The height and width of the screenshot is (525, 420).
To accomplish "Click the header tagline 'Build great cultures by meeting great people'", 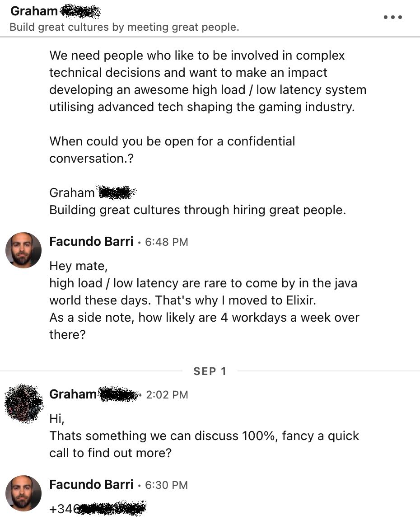I will coord(124,27).
